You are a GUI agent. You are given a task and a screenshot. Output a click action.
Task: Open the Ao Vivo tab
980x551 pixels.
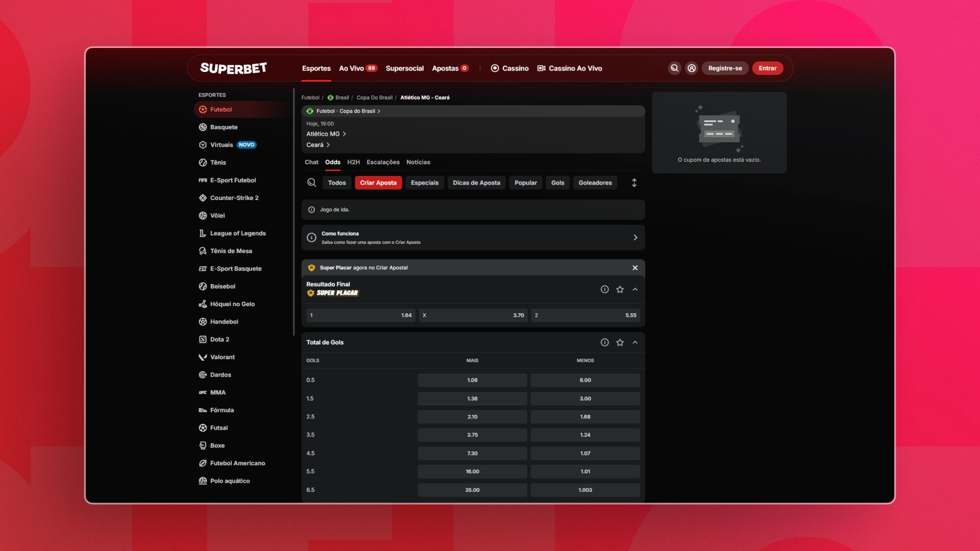click(358, 68)
